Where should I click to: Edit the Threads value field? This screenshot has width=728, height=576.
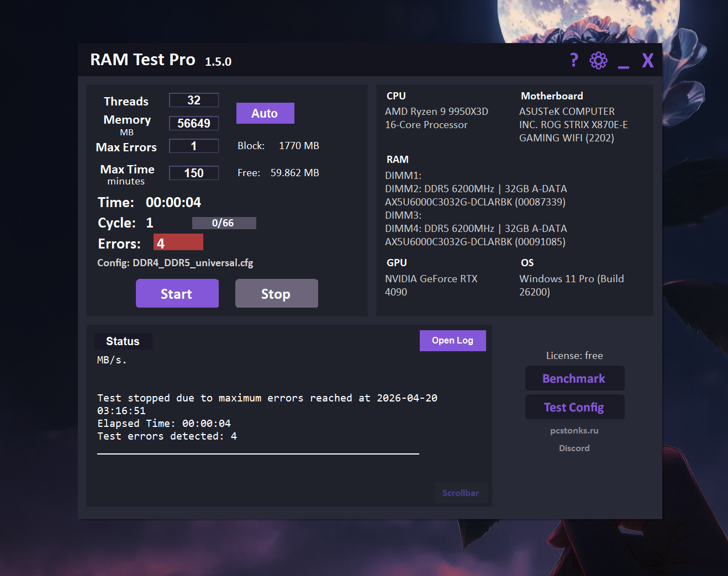coord(194,100)
